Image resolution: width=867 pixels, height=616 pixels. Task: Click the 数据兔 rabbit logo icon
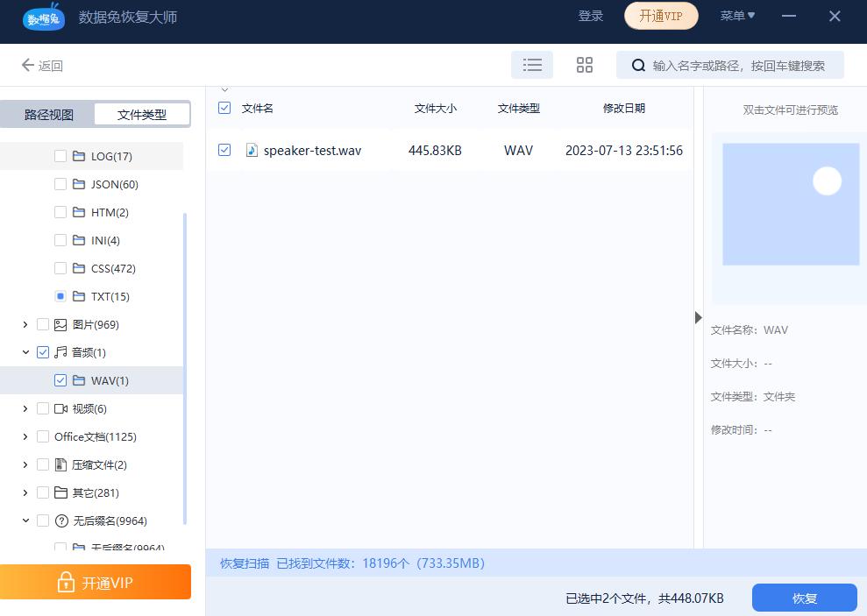coord(43,18)
